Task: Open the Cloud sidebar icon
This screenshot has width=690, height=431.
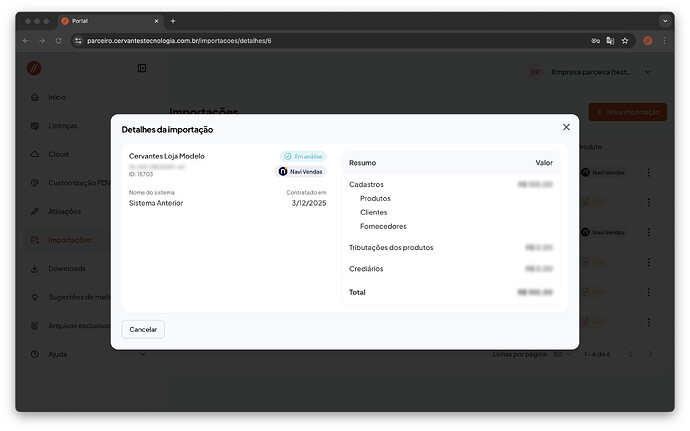Action: click(36, 155)
